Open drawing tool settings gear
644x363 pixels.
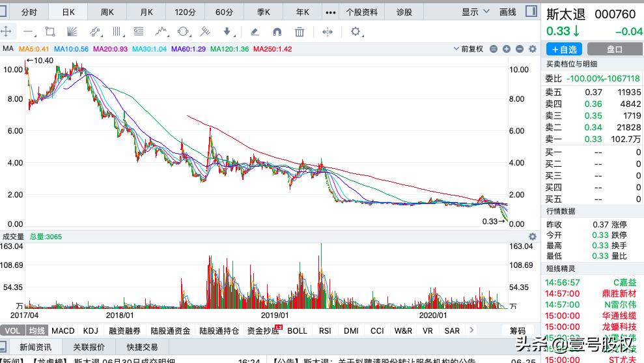[356, 32]
